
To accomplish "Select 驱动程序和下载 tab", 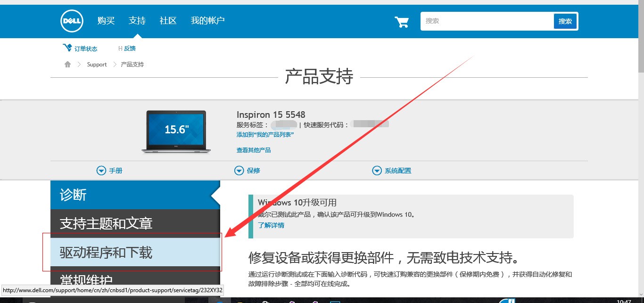I will pos(135,253).
